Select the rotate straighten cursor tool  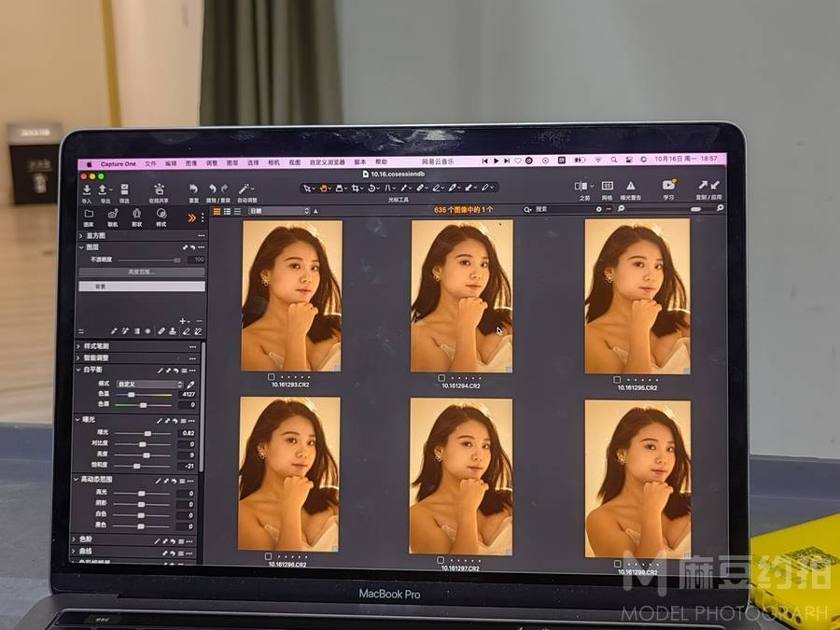point(371,188)
